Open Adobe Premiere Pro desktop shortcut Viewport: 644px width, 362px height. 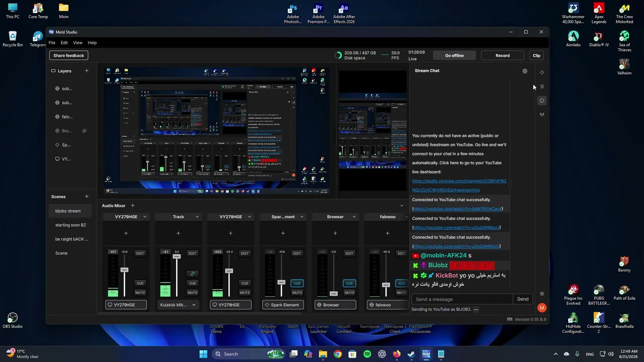point(318,14)
